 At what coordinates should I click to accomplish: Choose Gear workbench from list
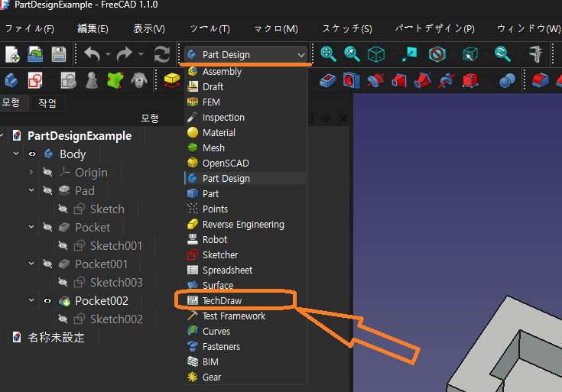246,377
